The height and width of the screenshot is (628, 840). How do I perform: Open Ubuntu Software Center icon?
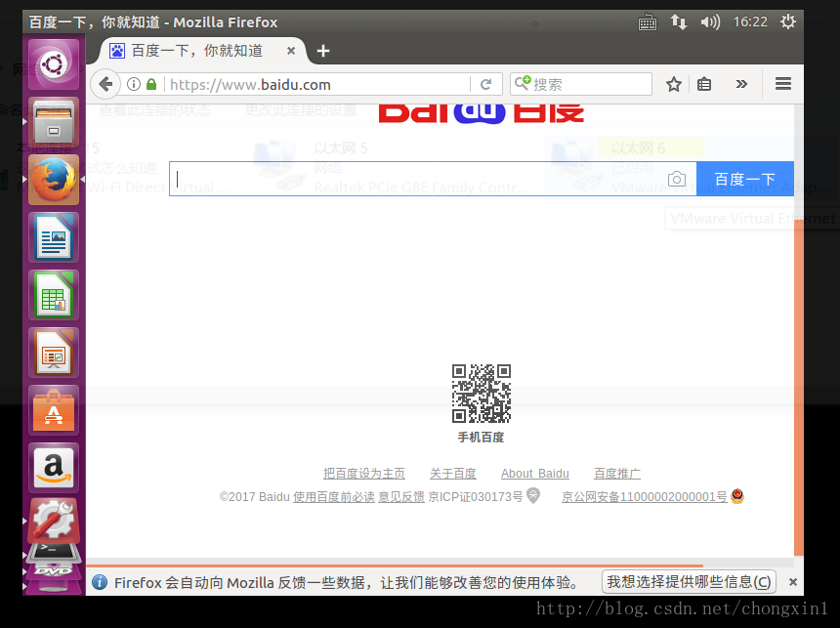click(x=54, y=410)
